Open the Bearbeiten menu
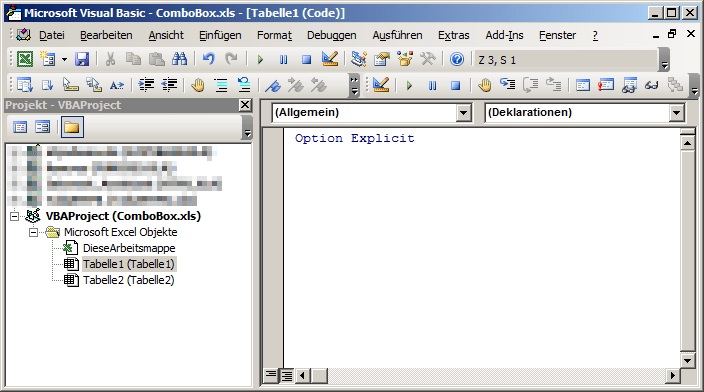Image resolution: width=704 pixels, height=392 pixels. 106,35
